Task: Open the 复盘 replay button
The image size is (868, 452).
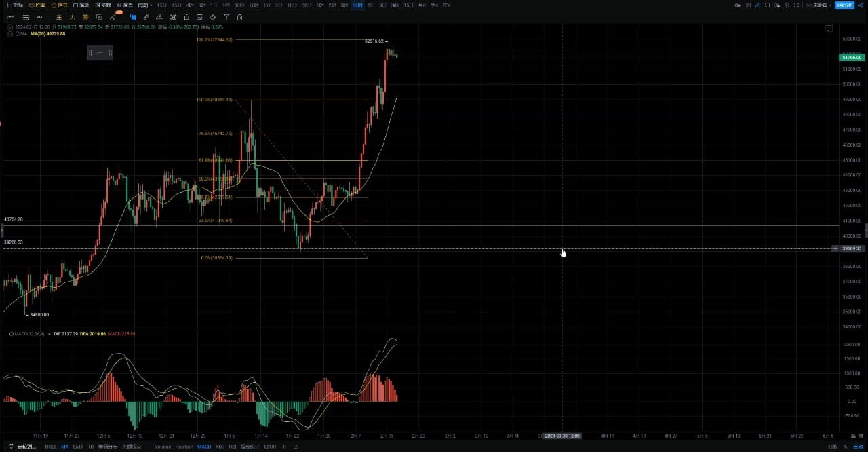Action: pos(123,5)
